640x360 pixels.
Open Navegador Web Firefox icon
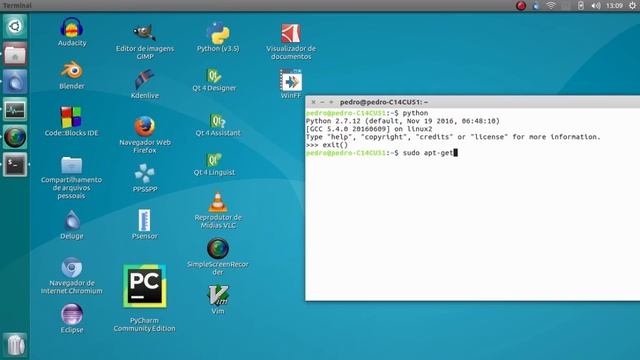click(x=144, y=127)
